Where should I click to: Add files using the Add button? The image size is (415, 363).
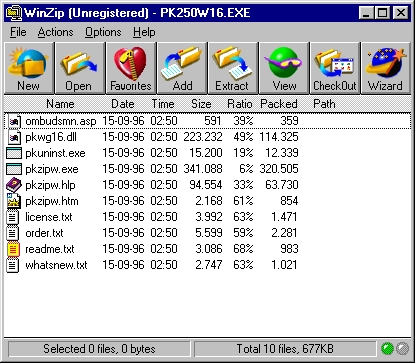(182, 68)
